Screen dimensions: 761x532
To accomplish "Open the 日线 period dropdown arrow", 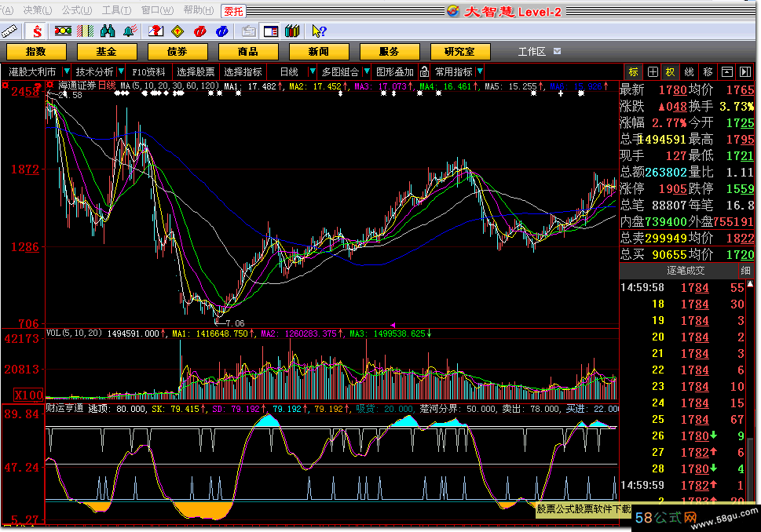I will [313, 71].
